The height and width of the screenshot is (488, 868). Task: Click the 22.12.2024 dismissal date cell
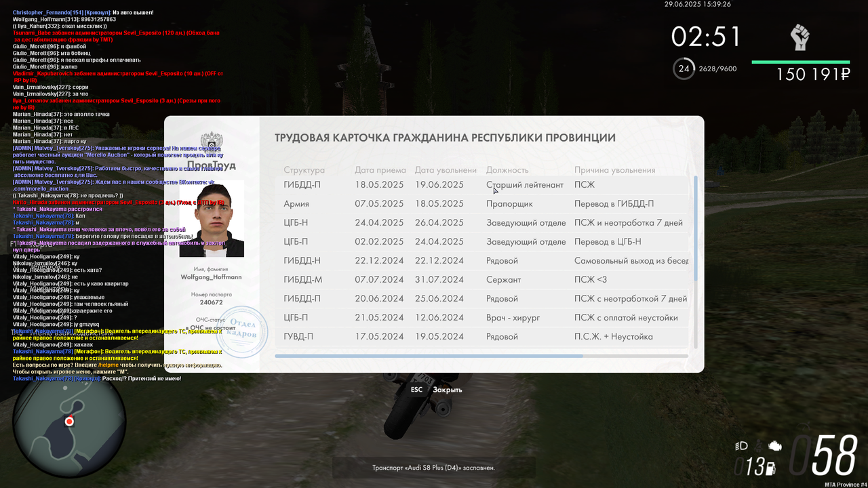(439, 260)
